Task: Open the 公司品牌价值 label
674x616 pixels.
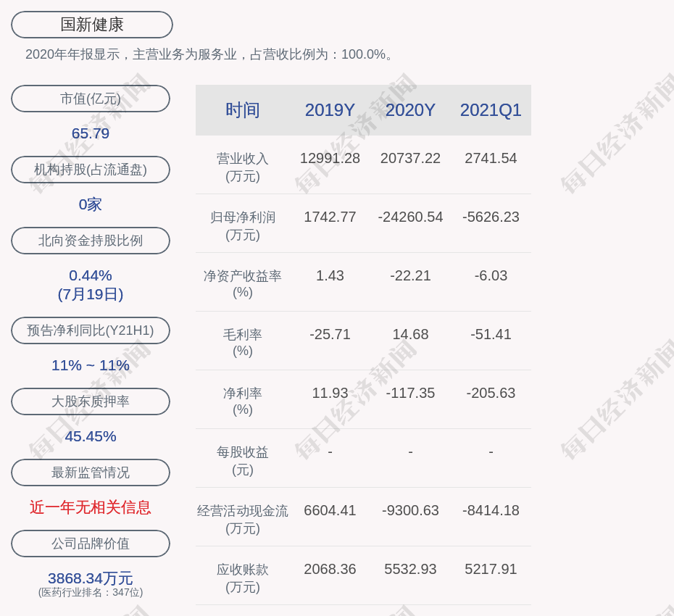Action: (x=91, y=544)
